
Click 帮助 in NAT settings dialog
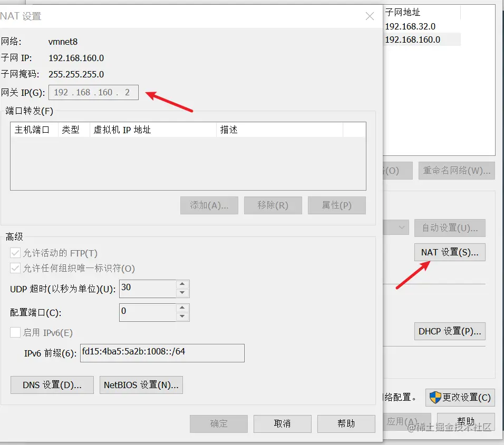[346, 424]
